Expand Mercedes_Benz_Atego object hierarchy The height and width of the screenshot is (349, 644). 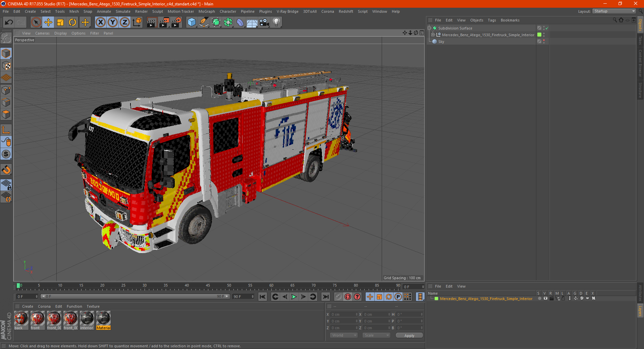point(433,35)
